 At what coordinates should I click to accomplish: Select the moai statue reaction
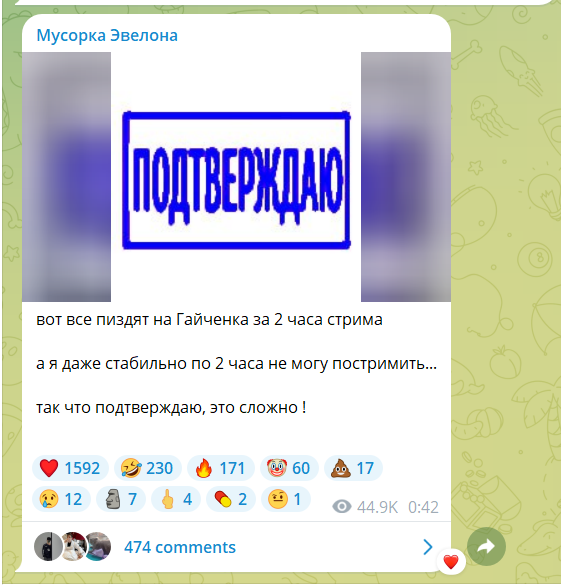point(121,499)
